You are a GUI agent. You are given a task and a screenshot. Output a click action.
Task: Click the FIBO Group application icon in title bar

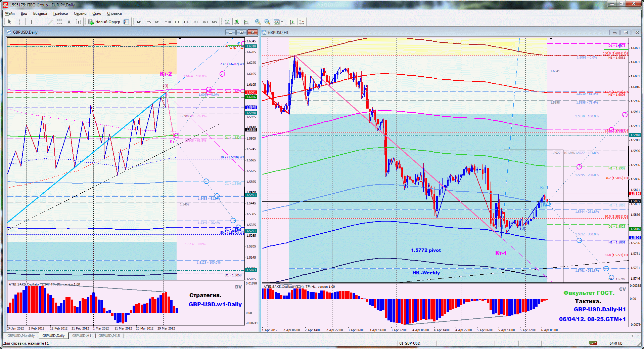point(5,5)
